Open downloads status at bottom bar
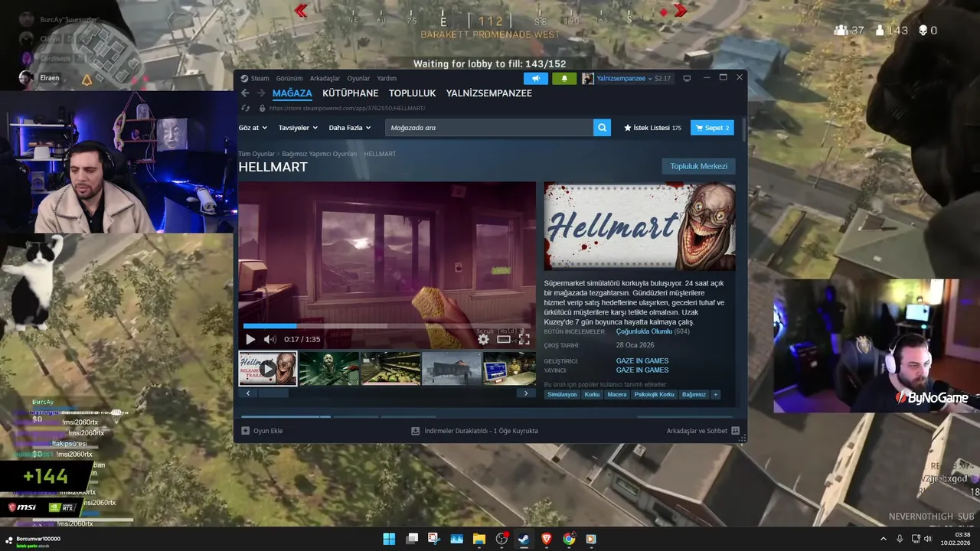Screen dimensions: 980x551 point(475,431)
